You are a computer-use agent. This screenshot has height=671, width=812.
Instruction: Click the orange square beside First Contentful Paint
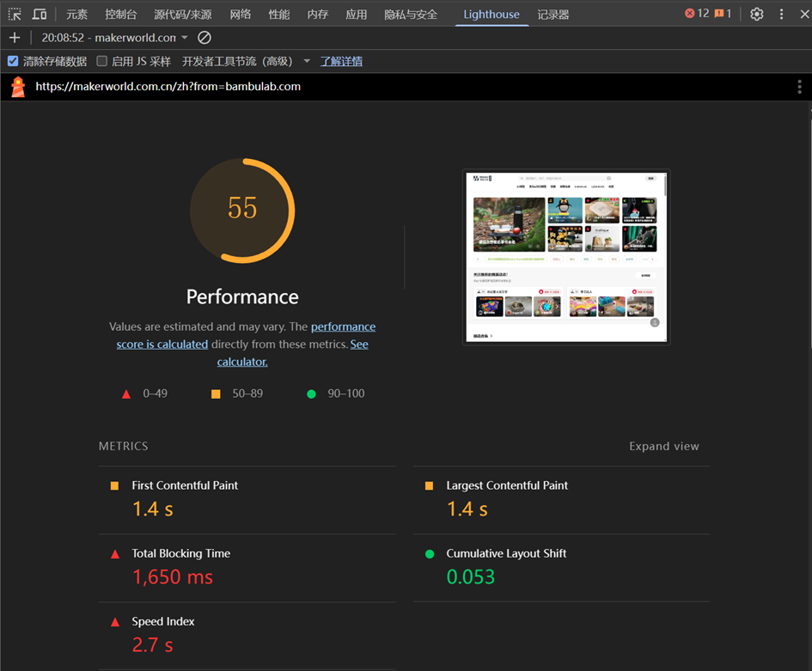pos(114,485)
